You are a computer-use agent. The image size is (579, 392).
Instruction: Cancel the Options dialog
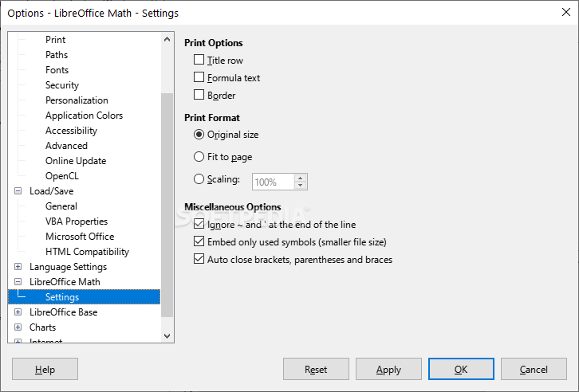534,369
